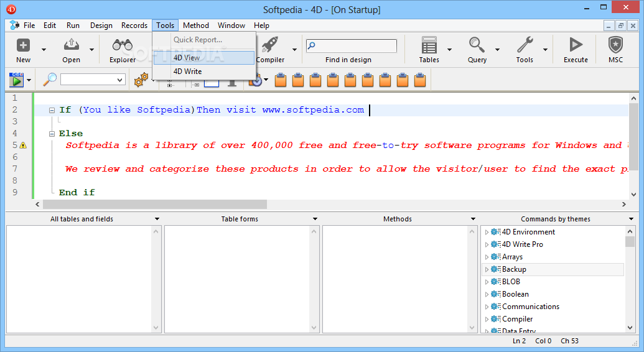Screen dimensions: 644x352
Task: Click the Open toolbar icon
Action: pos(71,45)
